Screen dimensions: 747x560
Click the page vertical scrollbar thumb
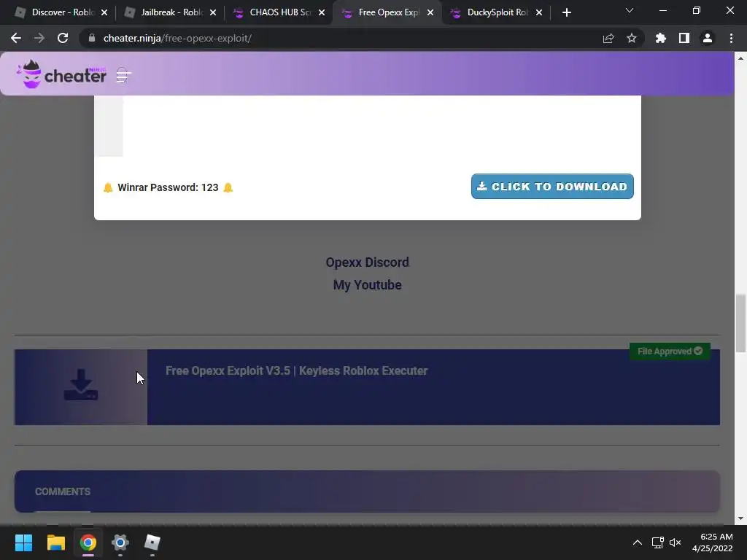pos(740,323)
